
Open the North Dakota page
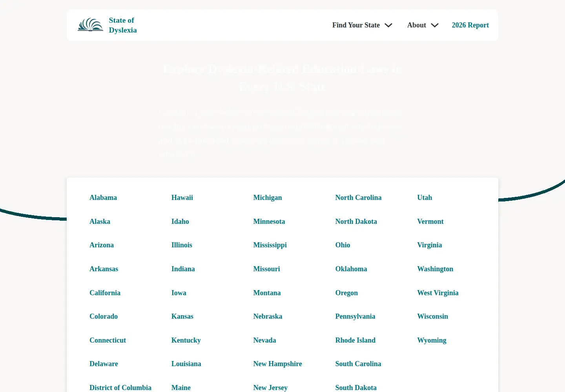pyautogui.click(x=356, y=221)
